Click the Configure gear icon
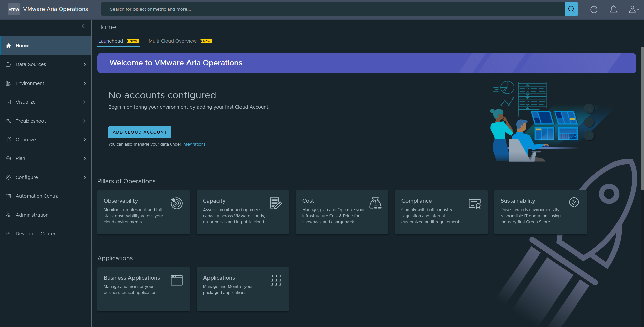Viewport: 644px width, 327px height. 8,177
